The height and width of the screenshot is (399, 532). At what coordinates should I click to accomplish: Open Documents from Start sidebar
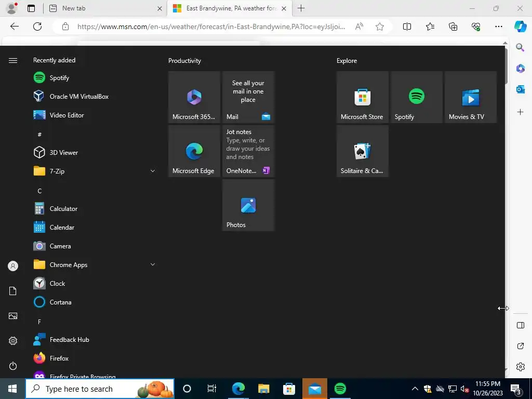13,291
